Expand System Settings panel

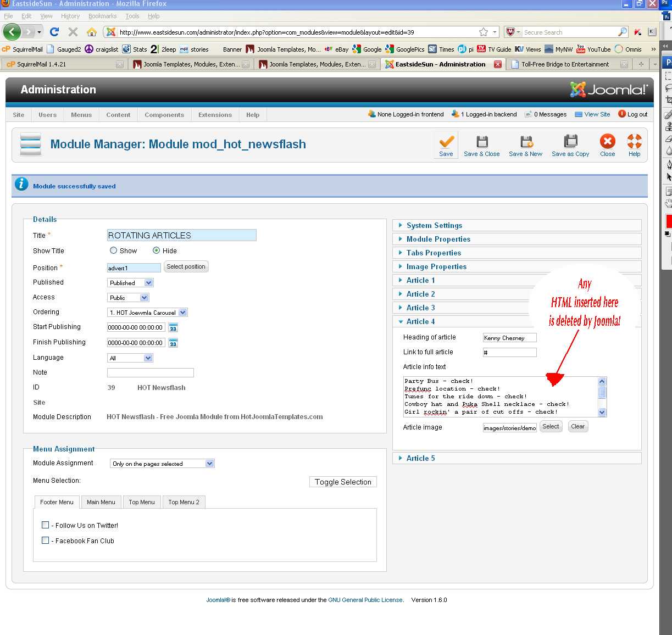coord(517,225)
